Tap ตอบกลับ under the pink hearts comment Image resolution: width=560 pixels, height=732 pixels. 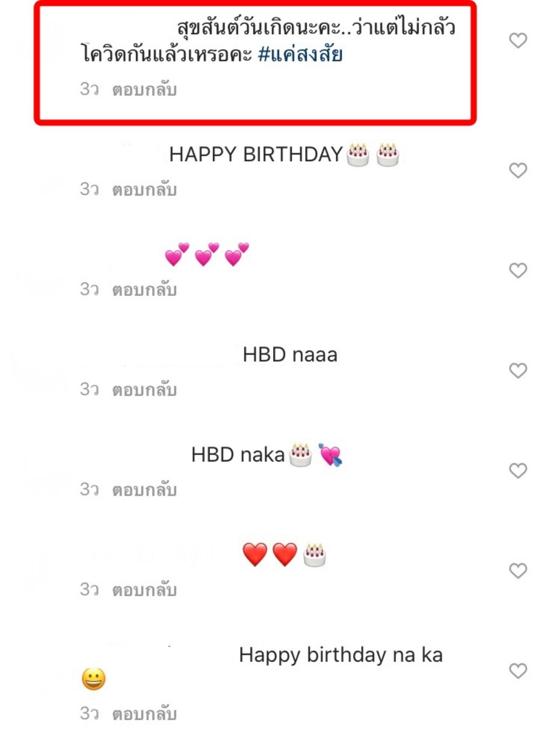[x=144, y=290]
